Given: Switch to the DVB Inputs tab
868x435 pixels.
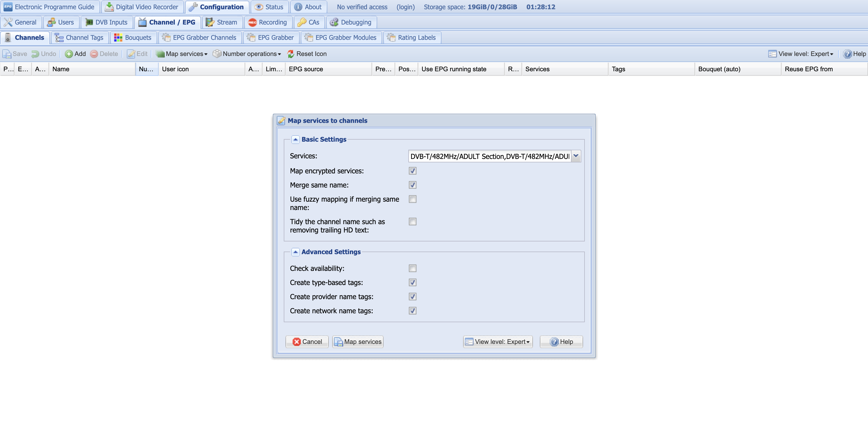Looking at the screenshot, I should 107,22.
